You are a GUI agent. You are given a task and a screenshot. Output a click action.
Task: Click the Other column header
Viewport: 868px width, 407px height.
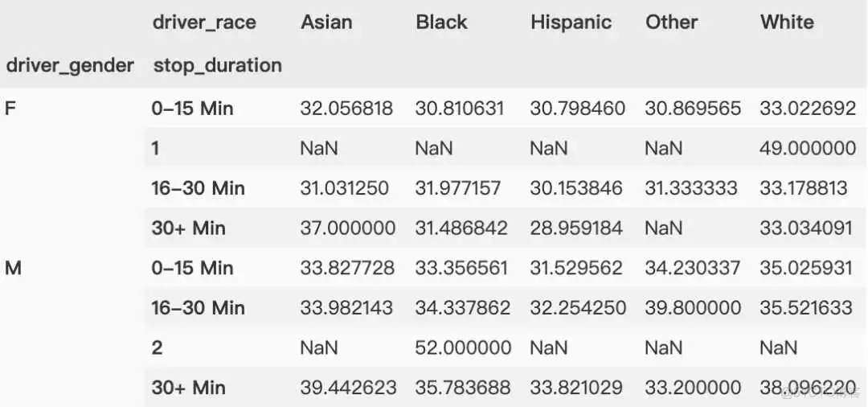672,22
